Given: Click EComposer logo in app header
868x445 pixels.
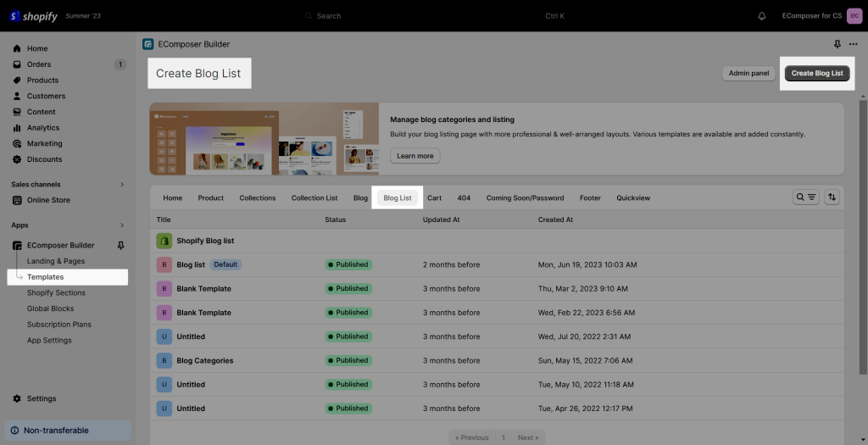Looking at the screenshot, I should [x=147, y=44].
